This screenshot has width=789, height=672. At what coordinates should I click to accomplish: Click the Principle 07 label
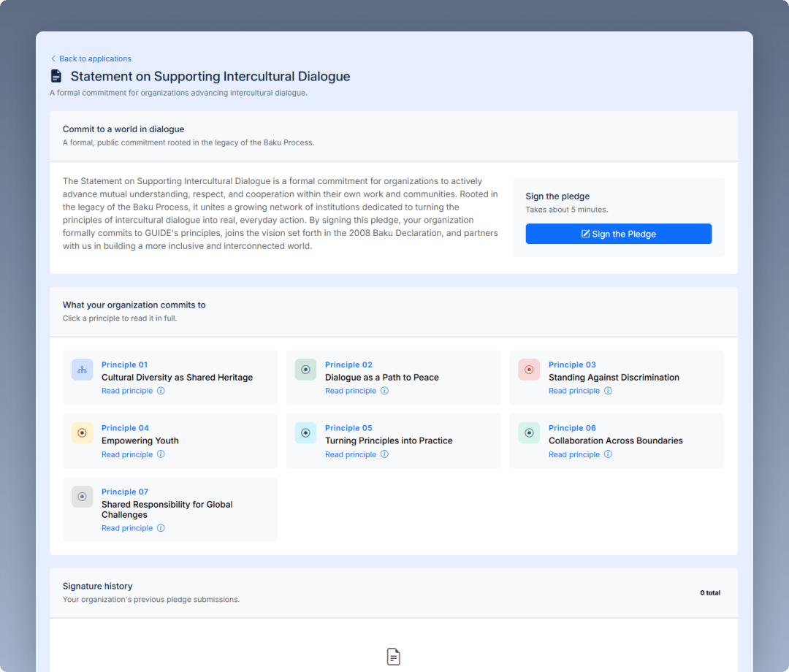click(x=125, y=492)
